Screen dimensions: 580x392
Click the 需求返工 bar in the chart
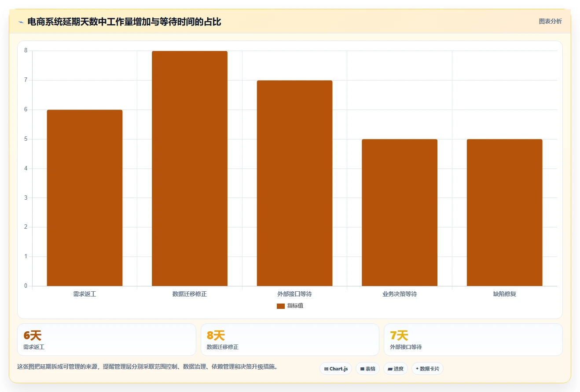click(84, 198)
